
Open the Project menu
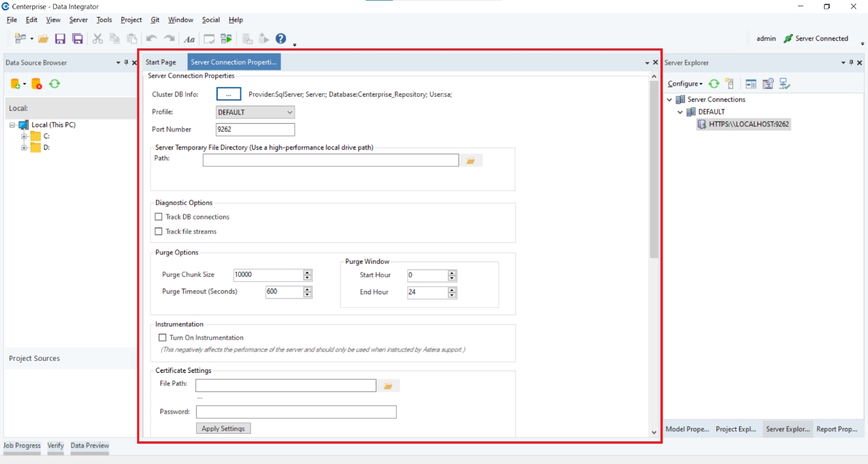(131, 20)
